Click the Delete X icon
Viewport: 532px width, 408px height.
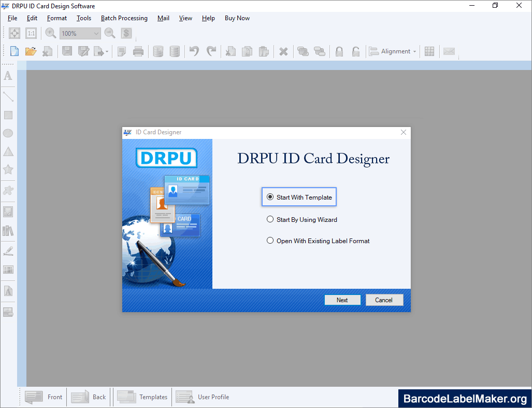[283, 52]
